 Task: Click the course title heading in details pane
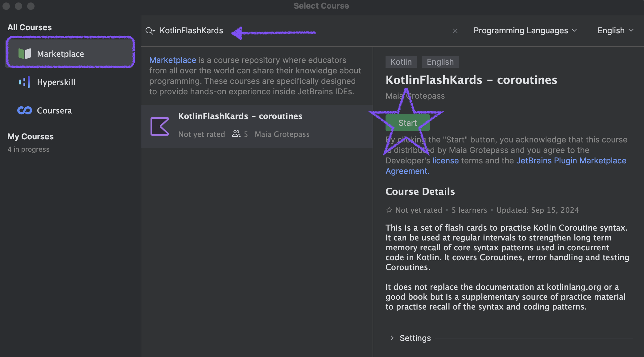tap(471, 80)
